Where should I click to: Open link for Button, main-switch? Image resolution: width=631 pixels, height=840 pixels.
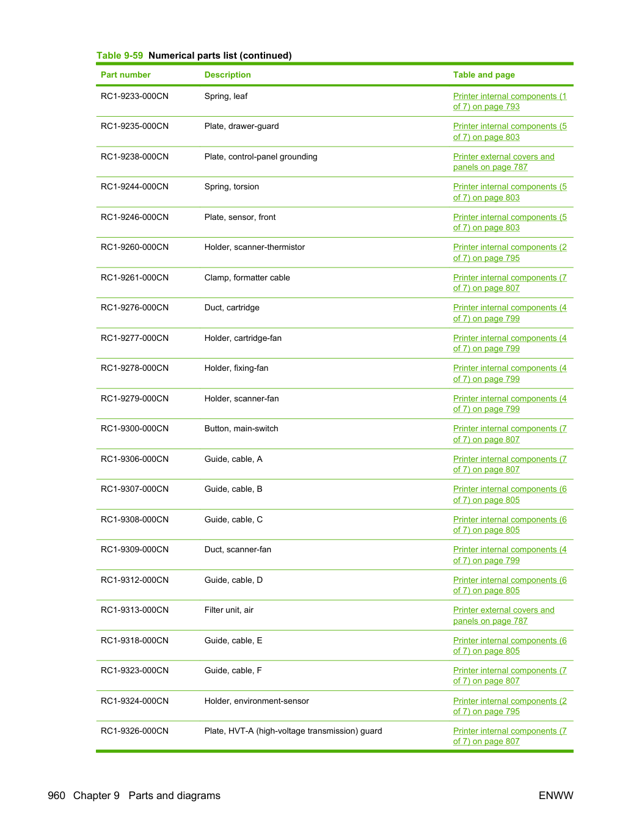point(509,434)
